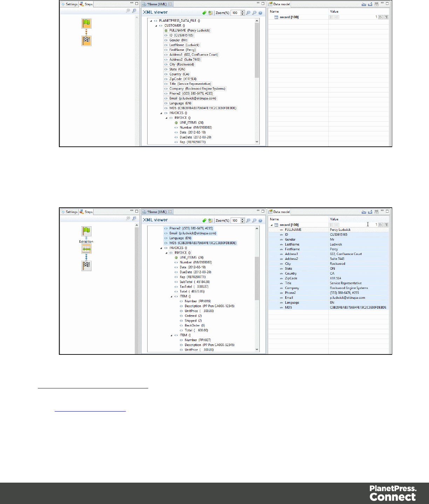The height and width of the screenshot is (504, 429).
Task: Collapse the PLANETPRESS_DATA_FILE node
Action: click(151, 21)
